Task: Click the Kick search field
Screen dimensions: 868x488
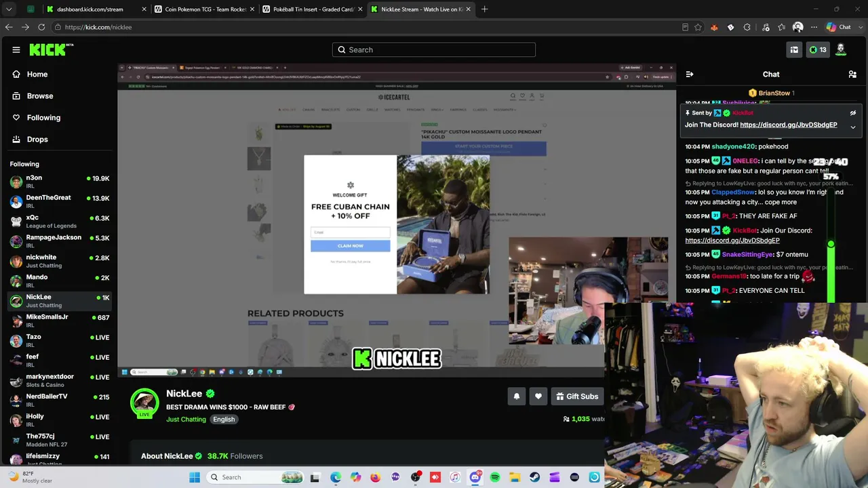Action: point(434,49)
